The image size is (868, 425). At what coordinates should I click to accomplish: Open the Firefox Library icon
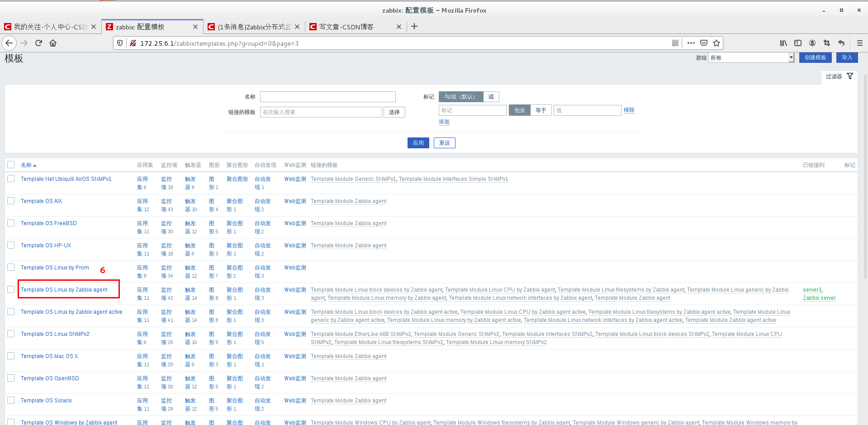[x=783, y=43]
